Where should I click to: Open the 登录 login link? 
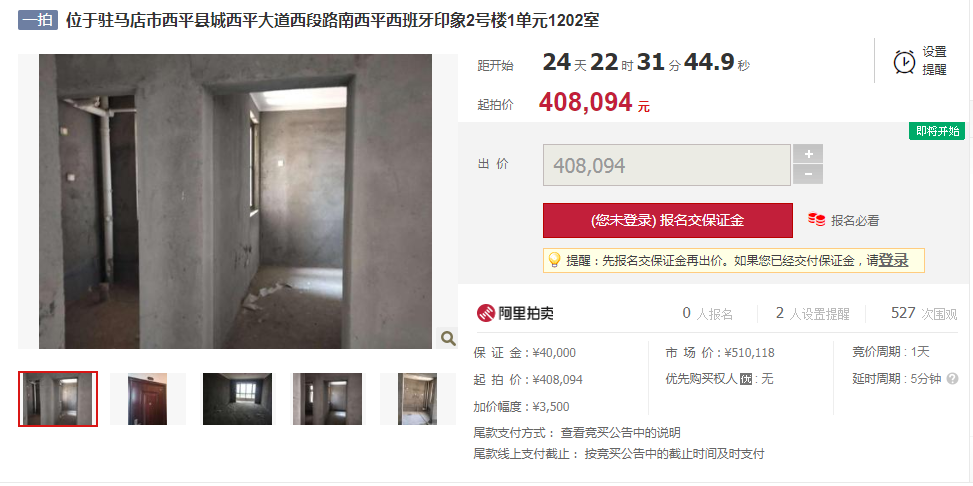pos(893,260)
